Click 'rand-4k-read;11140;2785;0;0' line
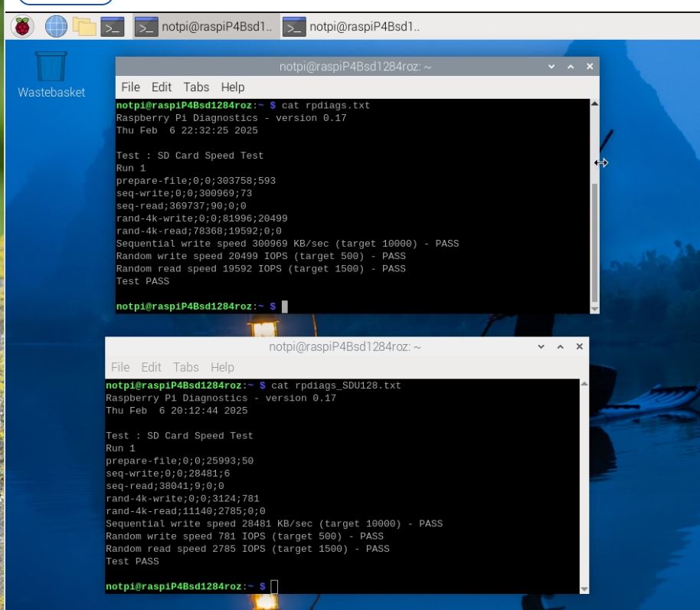700x610 pixels. (x=185, y=511)
